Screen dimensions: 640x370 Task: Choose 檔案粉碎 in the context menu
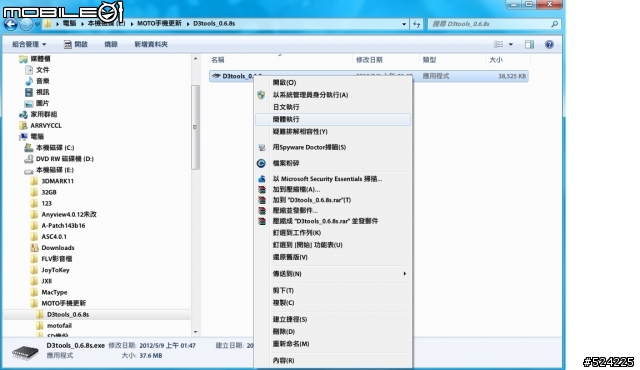tap(333, 163)
